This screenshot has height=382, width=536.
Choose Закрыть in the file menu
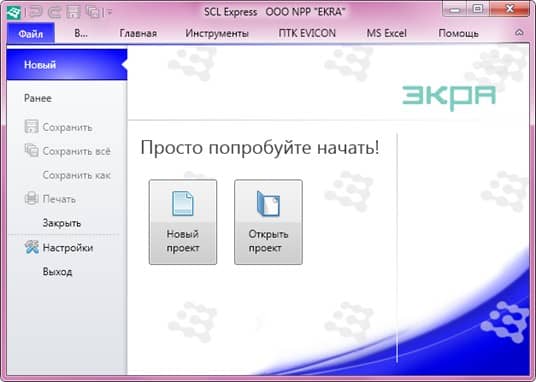click(x=62, y=223)
